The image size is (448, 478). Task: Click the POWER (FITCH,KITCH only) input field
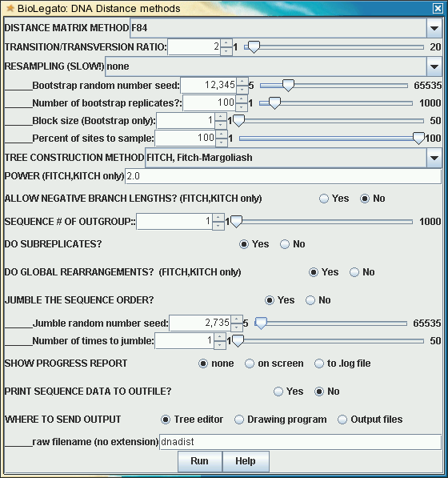coord(283,176)
